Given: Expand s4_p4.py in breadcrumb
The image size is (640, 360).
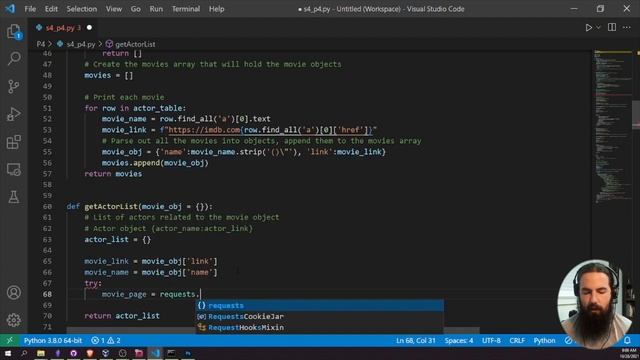Looking at the screenshot, I should (x=80, y=44).
